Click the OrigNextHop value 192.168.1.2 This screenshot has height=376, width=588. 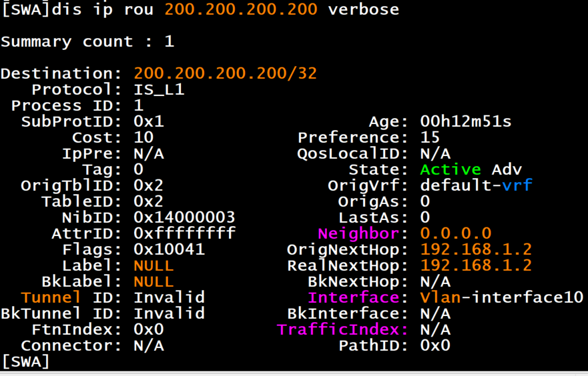(476, 250)
